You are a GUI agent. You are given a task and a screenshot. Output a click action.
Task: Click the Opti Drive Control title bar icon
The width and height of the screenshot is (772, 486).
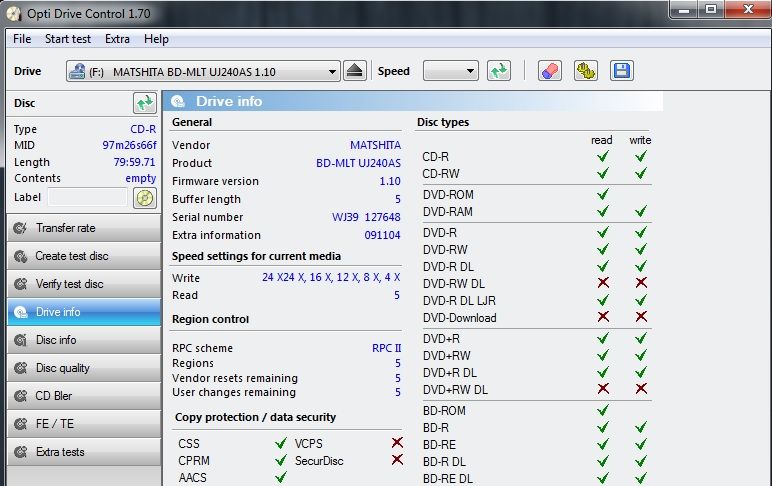(x=13, y=14)
